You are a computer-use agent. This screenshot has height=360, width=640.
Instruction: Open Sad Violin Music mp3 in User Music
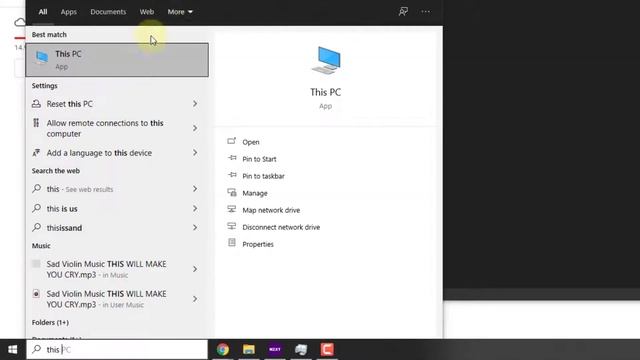pyautogui.click(x=117, y=299)
